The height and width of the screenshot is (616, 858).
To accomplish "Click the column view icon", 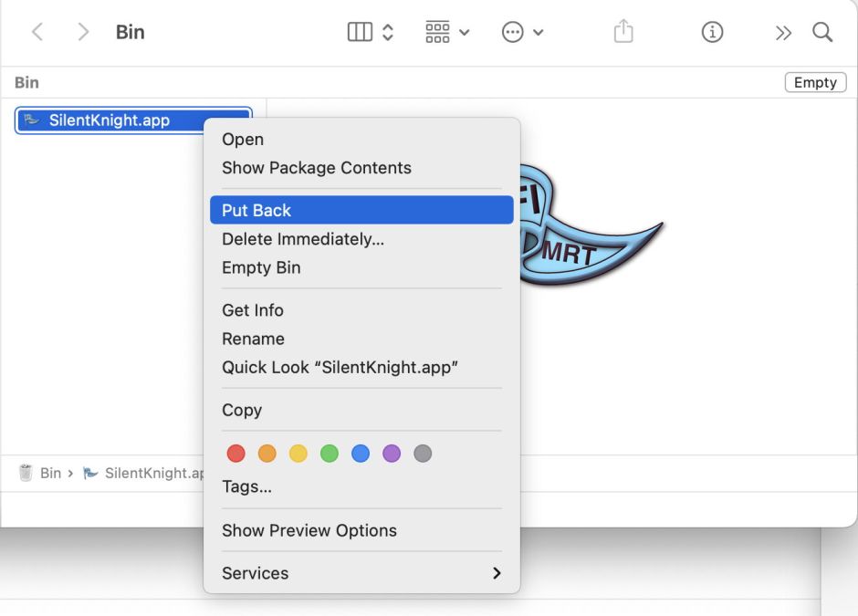I will (361, 32).
